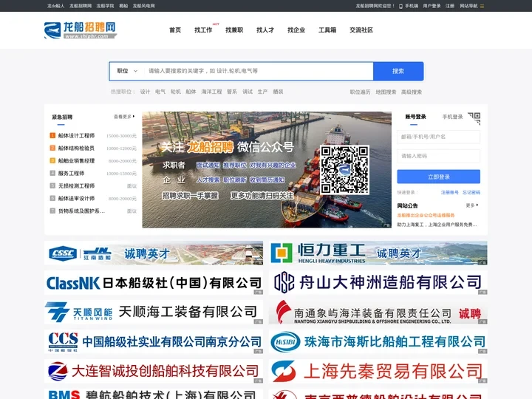Open job 无损检测工程师
The width and height of the screenshot is (532, 399).
pyautogui.click(x=76, y=186)
